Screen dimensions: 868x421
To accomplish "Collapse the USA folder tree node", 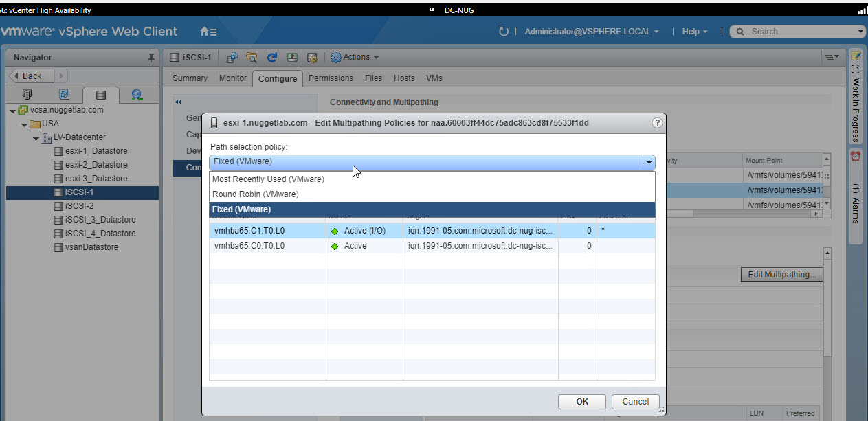I will click(x=25, y=124).
